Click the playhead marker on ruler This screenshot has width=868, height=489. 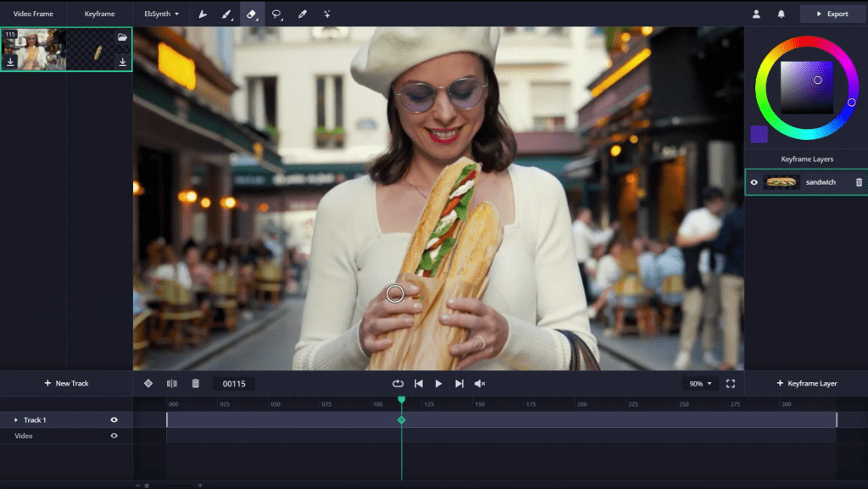pos(401,399)
